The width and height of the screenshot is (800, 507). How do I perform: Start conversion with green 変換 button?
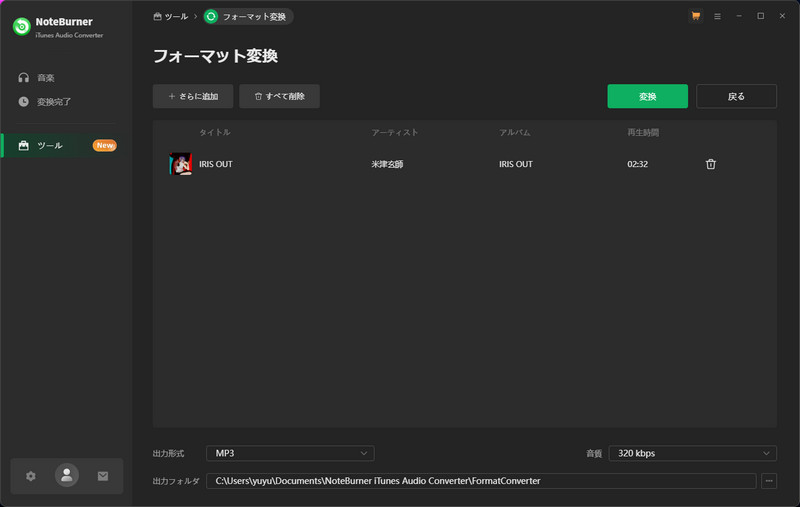(x=647, y=96)
